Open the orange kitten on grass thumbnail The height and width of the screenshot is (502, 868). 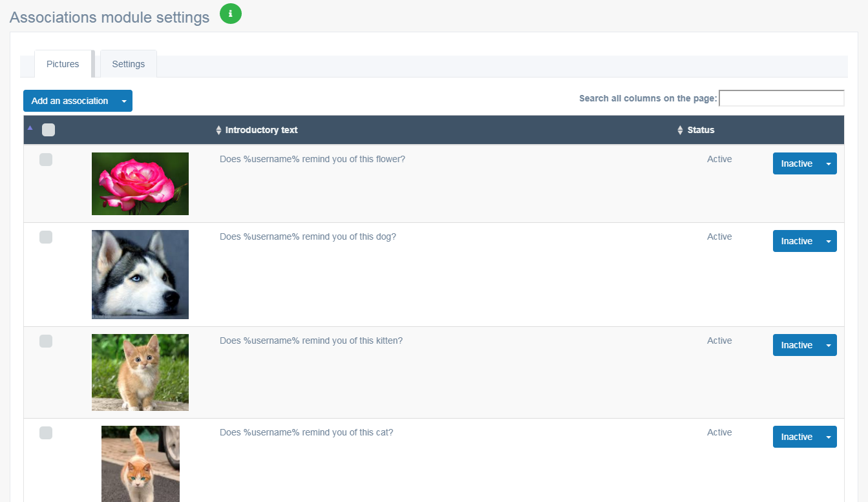140,372
